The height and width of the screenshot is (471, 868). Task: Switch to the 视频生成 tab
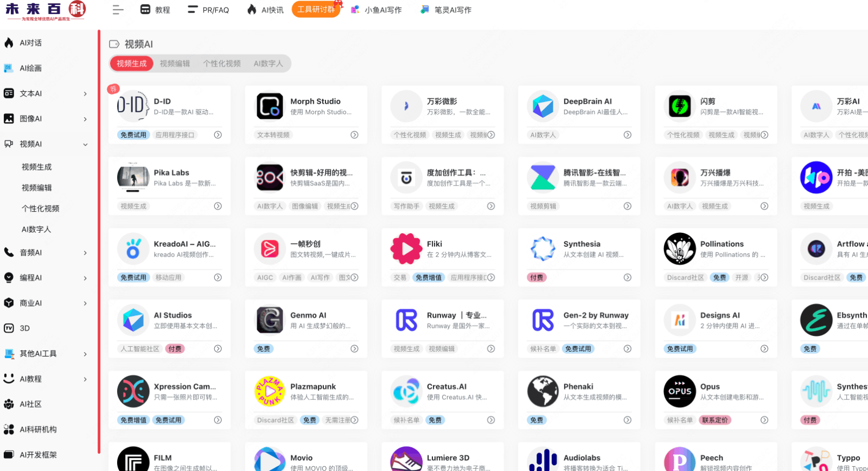pyautogui.click(x=132, y=63)
